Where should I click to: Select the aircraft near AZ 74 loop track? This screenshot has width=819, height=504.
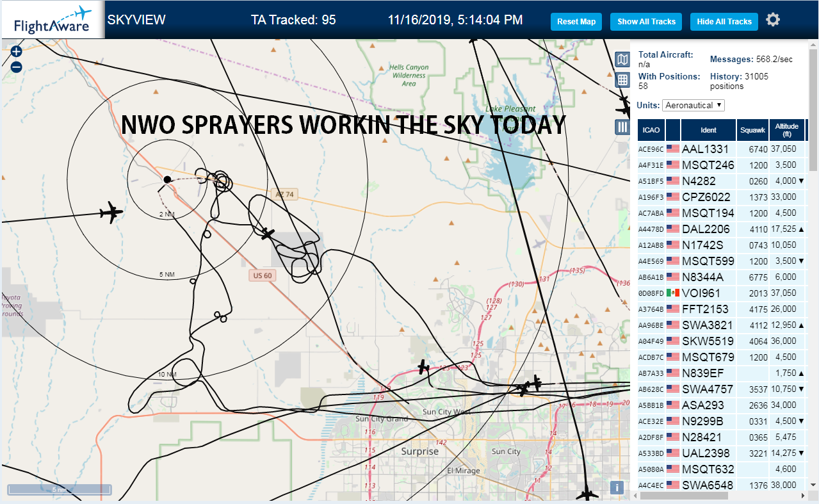(268, 234)
